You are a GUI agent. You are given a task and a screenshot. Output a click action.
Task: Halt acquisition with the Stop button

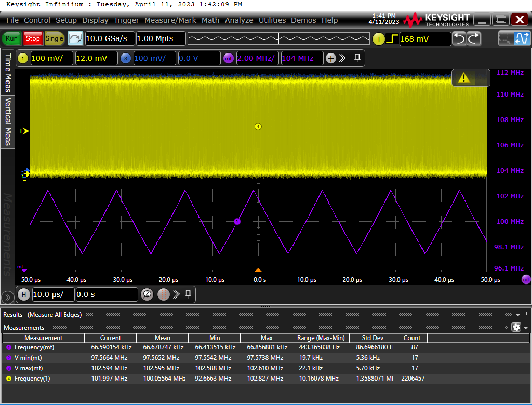click(33, 38)
